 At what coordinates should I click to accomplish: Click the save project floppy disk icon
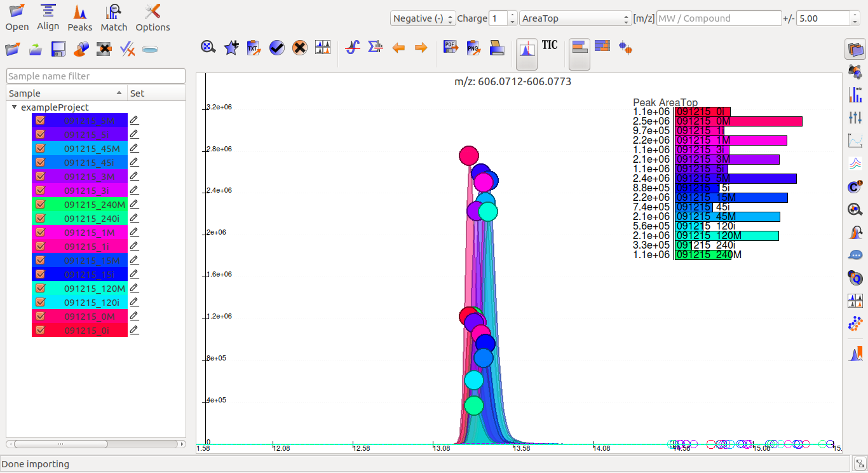tap(58, 48)
